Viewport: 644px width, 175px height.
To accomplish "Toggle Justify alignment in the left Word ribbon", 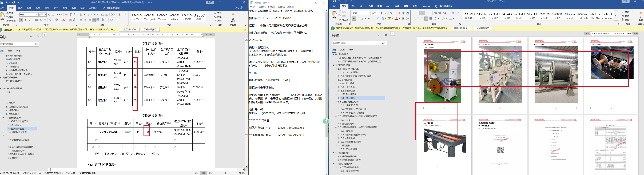I will (x=94, y=20).
